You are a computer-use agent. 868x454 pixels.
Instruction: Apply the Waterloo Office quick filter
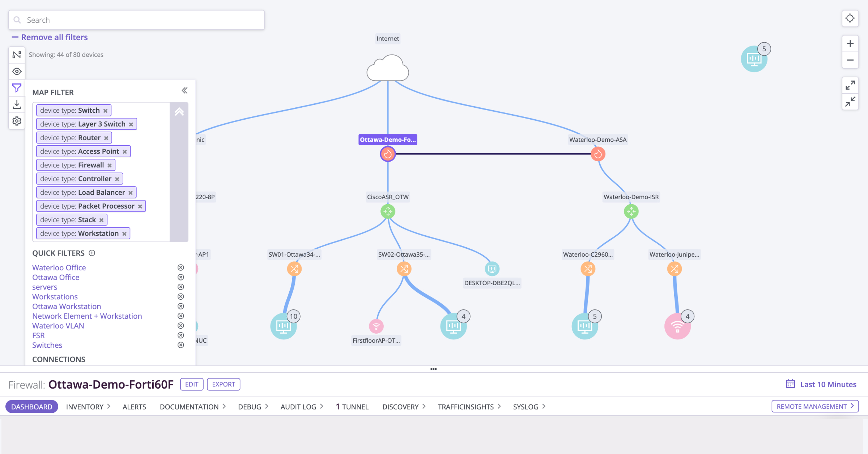click(x=59, y=267)
